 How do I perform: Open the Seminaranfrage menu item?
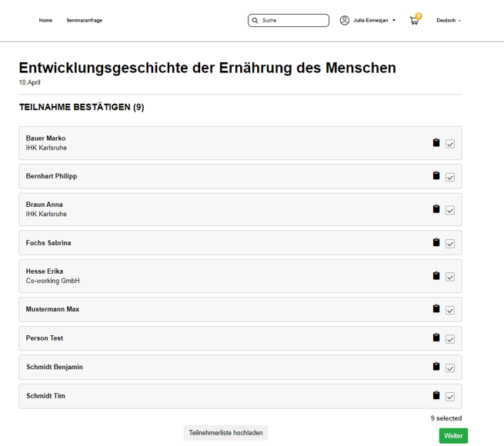[84, 21]
